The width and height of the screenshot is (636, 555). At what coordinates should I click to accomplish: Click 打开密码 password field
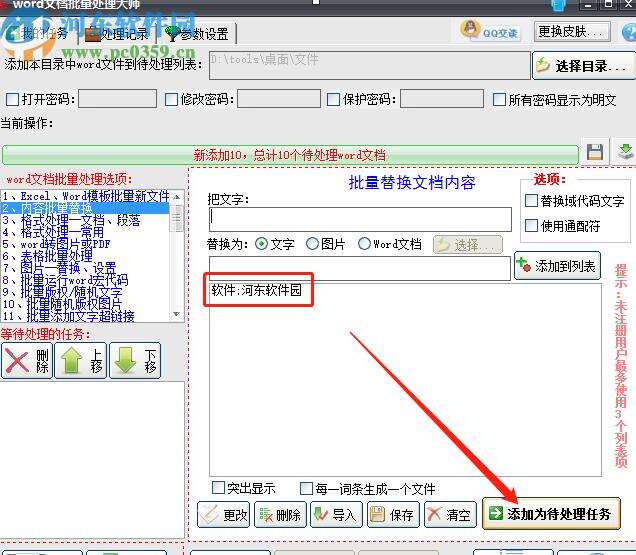[x=117, y=99]
